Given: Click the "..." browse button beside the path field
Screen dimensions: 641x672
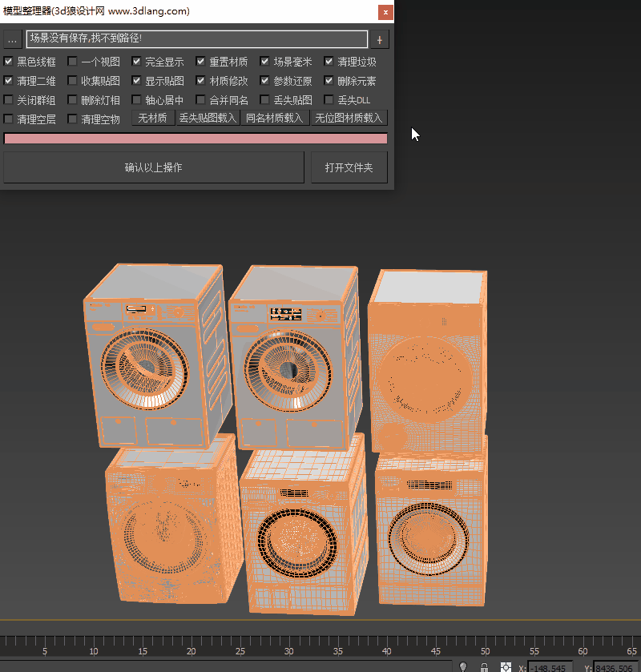Looking at the screenshot, I should pos(12,38).
